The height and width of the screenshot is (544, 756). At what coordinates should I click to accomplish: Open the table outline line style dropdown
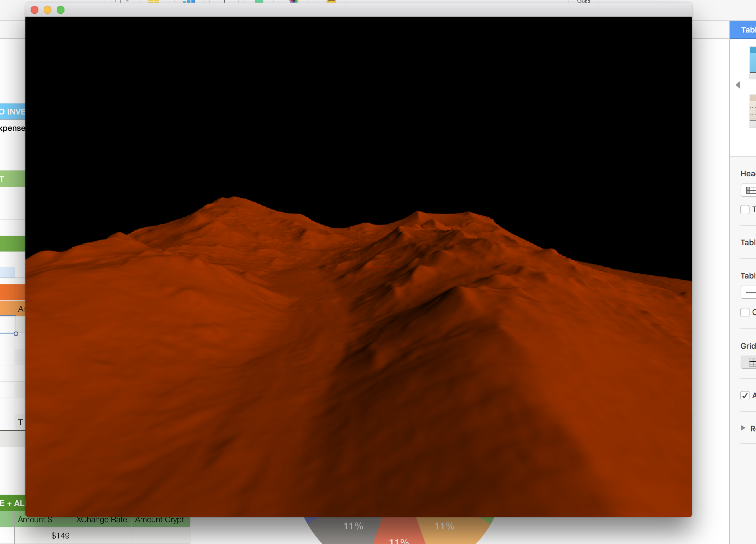(749, 292)
